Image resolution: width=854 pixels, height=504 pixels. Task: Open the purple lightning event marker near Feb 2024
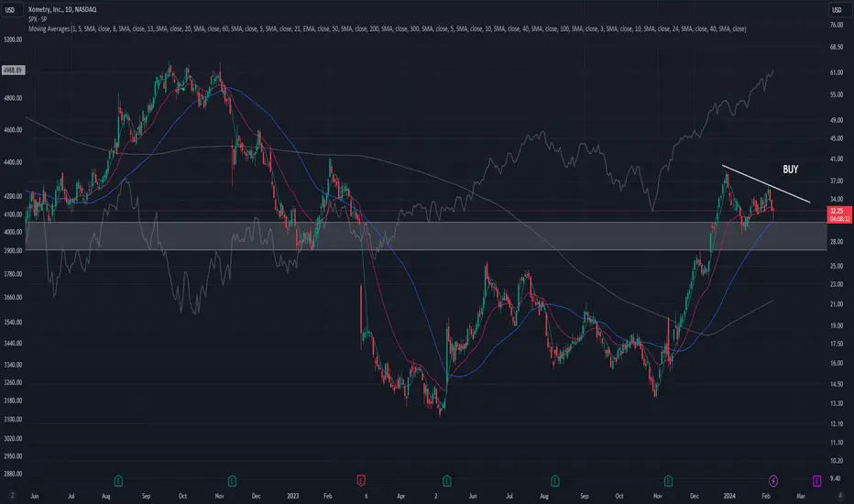(x=772, y=480)
